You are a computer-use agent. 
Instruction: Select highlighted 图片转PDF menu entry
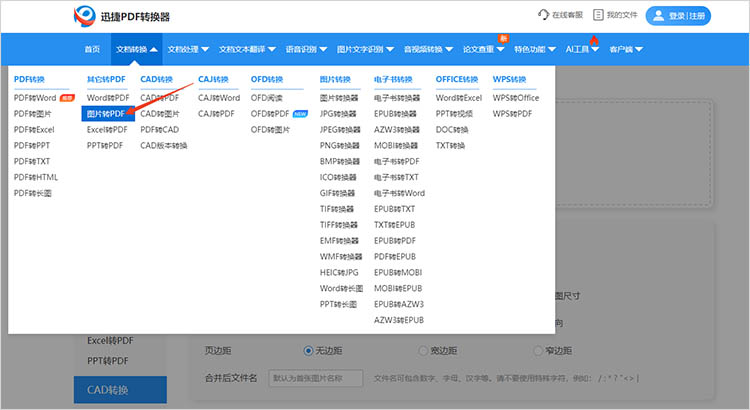click(108, 114)
